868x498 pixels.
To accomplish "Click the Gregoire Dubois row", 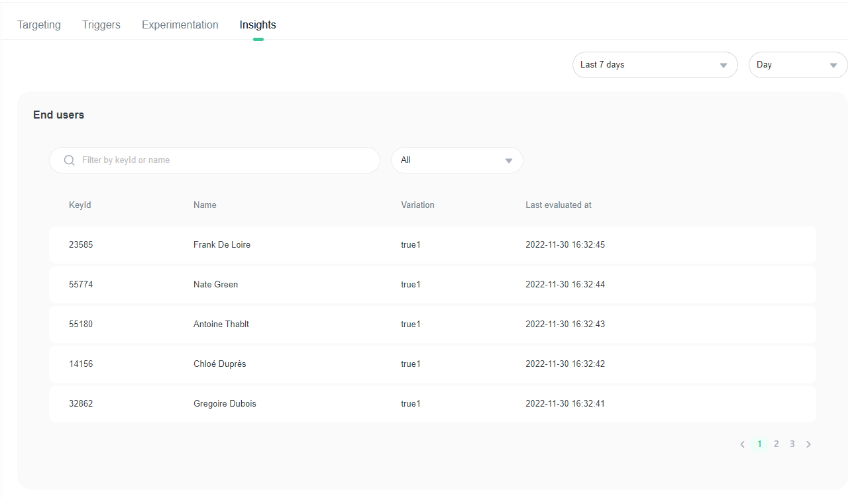I will click(x=432, y=404).
